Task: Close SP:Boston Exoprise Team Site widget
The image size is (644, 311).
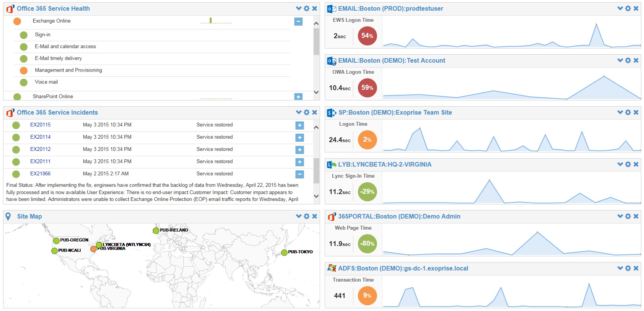Action: click(636, 112)
